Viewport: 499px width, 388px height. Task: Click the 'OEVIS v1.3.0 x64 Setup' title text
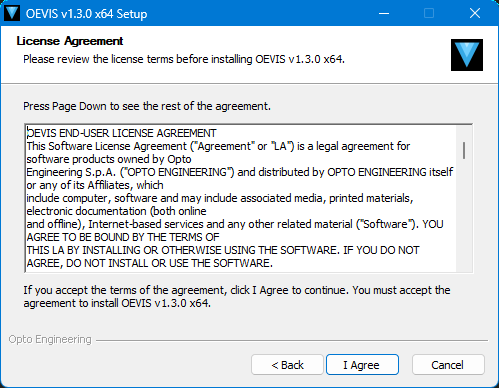pyautogui.click(x=86, y=14)
